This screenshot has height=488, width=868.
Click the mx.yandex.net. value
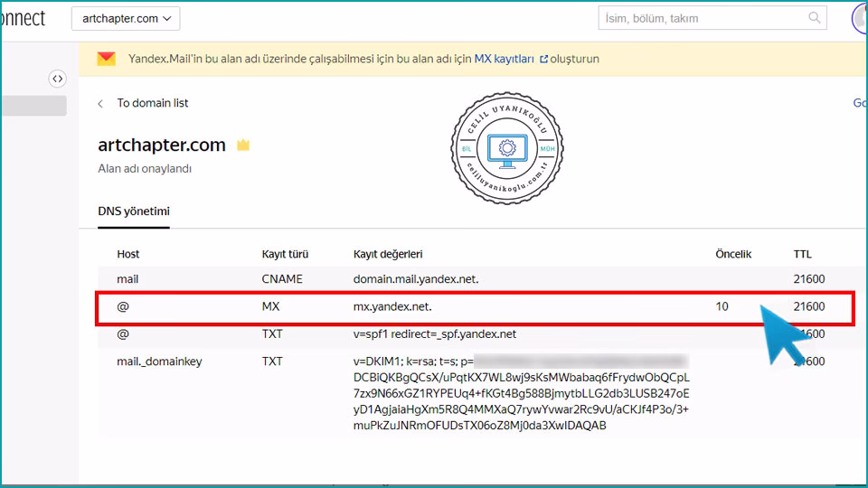(392, 306)
